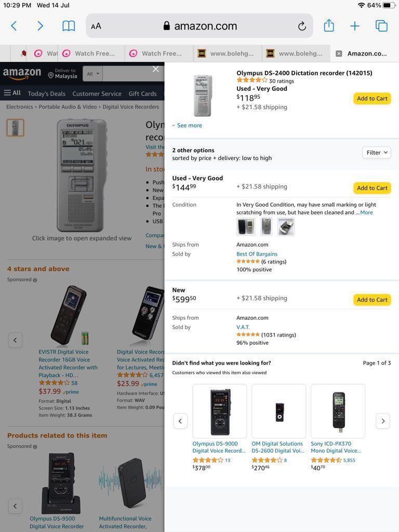The width and height of the screenshot is (399, 532).
Task: Select the open recorder condition photo thumbnail
Action: point(285,226)
